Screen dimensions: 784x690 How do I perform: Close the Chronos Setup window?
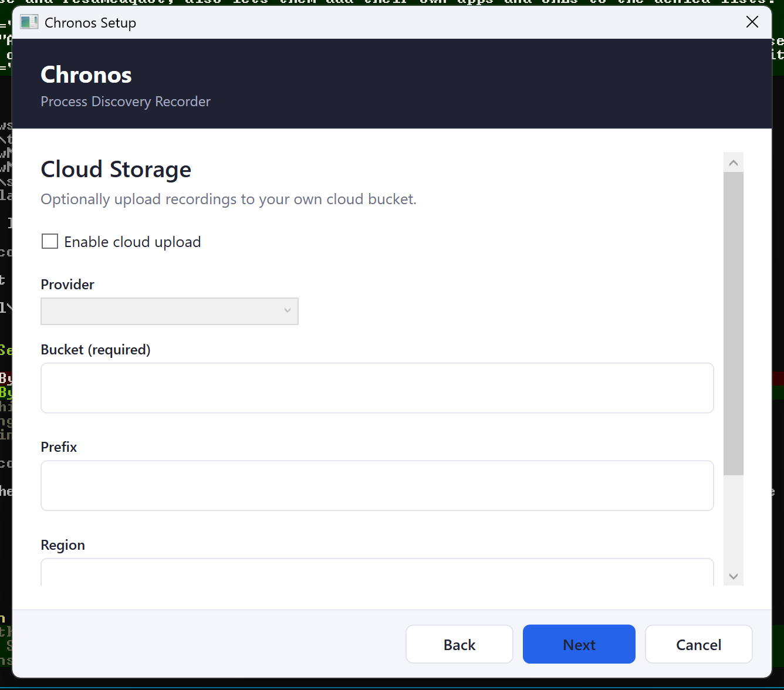click(752, 22)
